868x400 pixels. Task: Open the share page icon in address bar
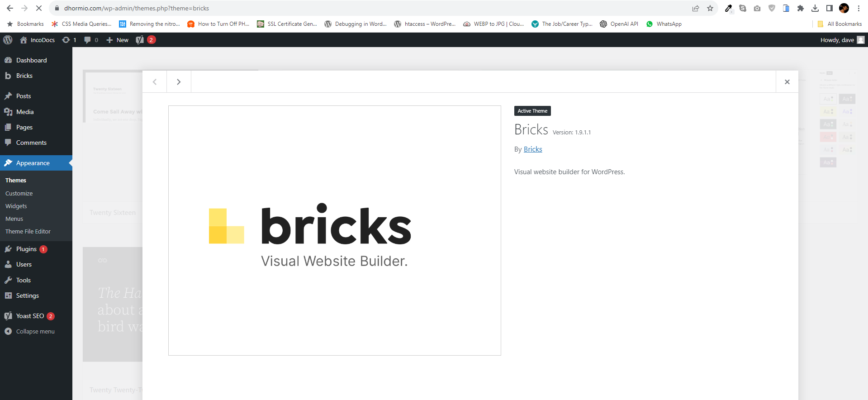(696, 8)
